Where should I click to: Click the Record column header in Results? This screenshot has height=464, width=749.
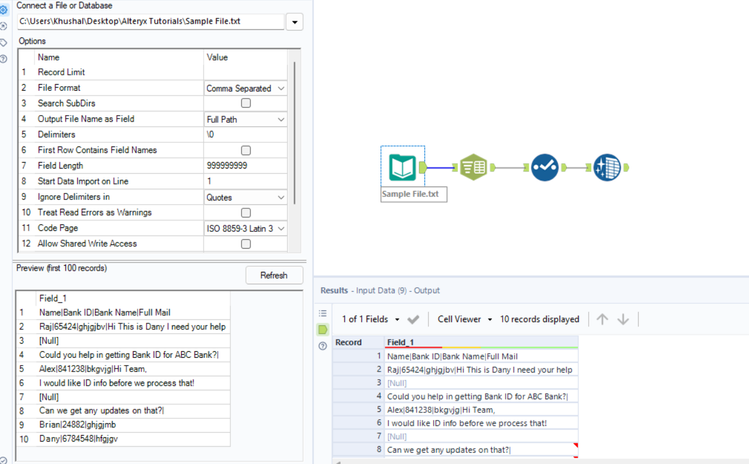pos(359,342)
